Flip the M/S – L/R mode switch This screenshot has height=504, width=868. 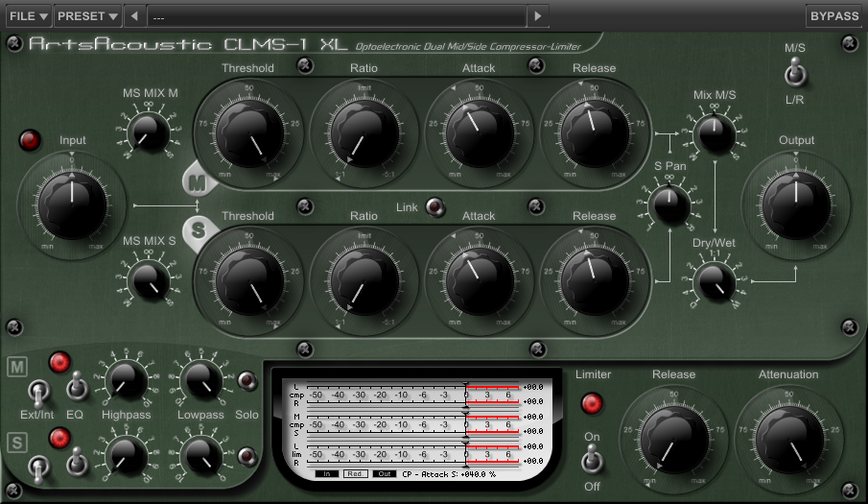pyautogui.click(x=793, y=73)
